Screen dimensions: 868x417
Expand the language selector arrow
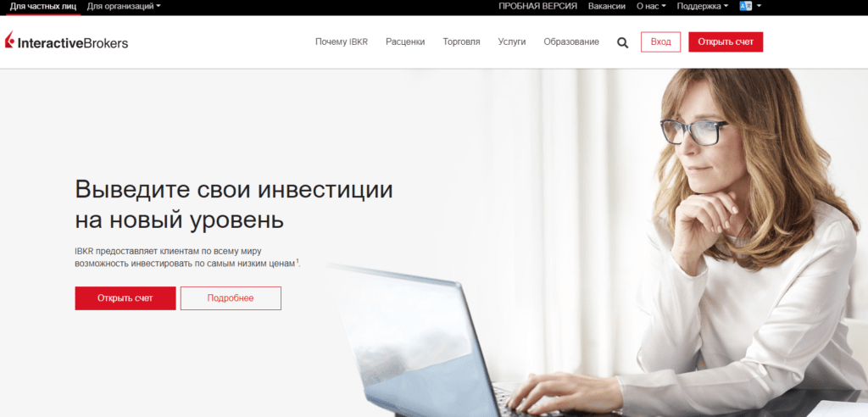[759, 6]
